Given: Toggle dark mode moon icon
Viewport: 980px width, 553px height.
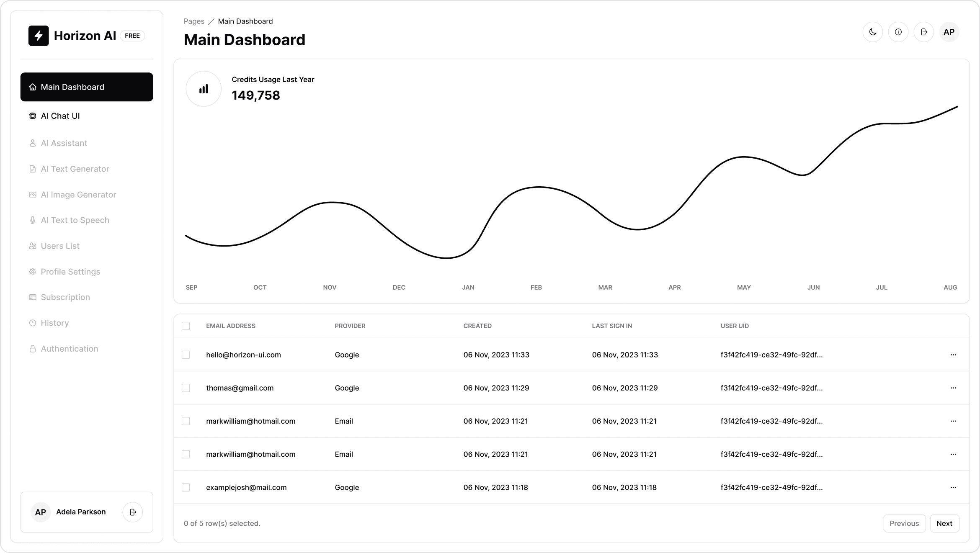Looking at the screenshot, I should [x=873, y=32].
